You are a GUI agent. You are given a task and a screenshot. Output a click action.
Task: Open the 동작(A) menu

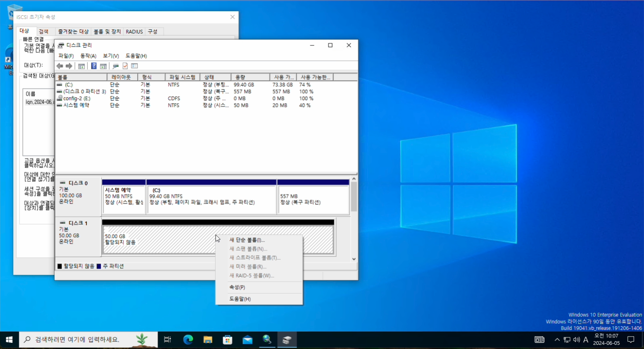point(88,56)
